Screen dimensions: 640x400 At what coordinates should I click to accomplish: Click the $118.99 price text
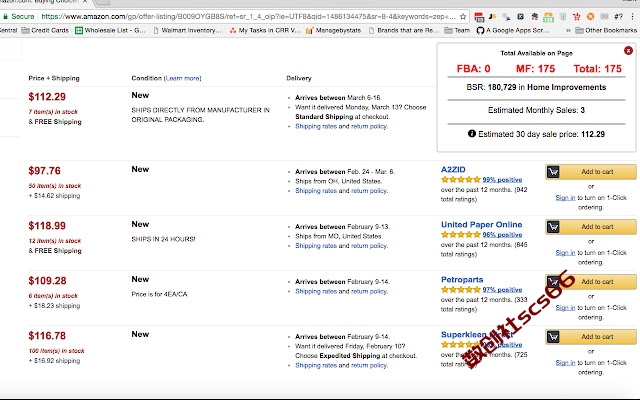pyautogui.click(x=47, y=226)
